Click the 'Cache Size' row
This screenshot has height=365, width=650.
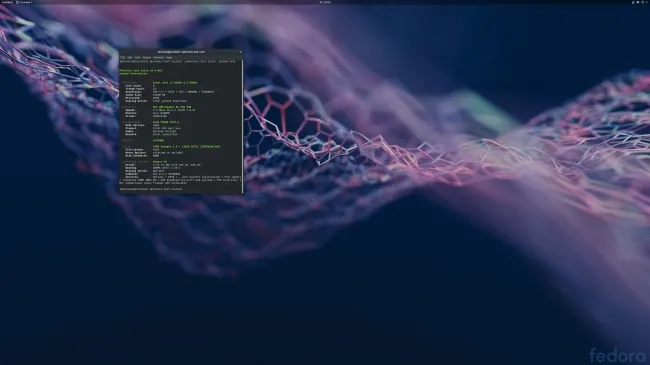[145, 95]
